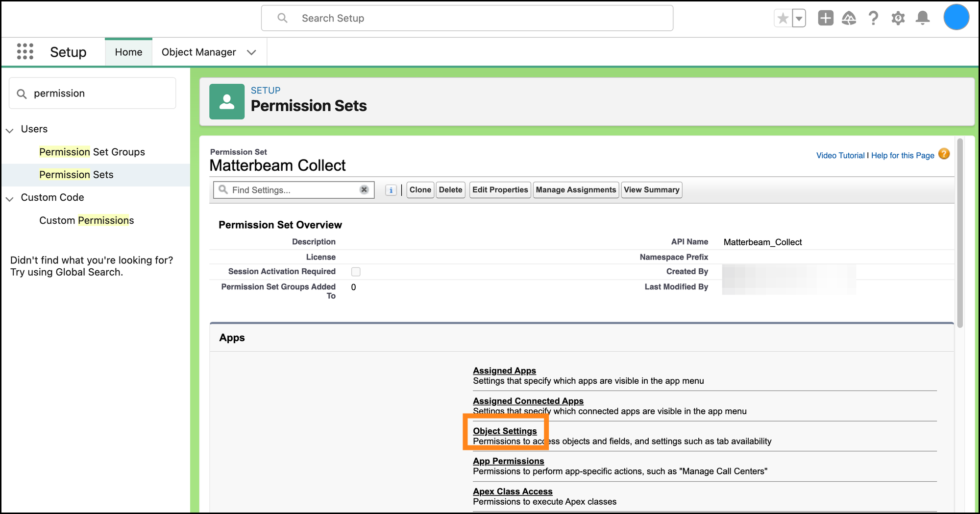Viewport: 980px width, 514px height.
Task: Open Custom Permissions in sidebar
Action: click(x=87, y=220)
